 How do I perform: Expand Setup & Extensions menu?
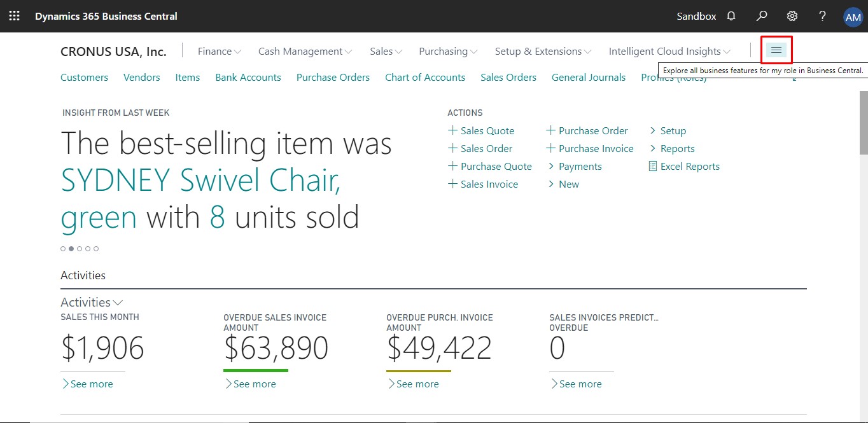[x=543, y=52]
